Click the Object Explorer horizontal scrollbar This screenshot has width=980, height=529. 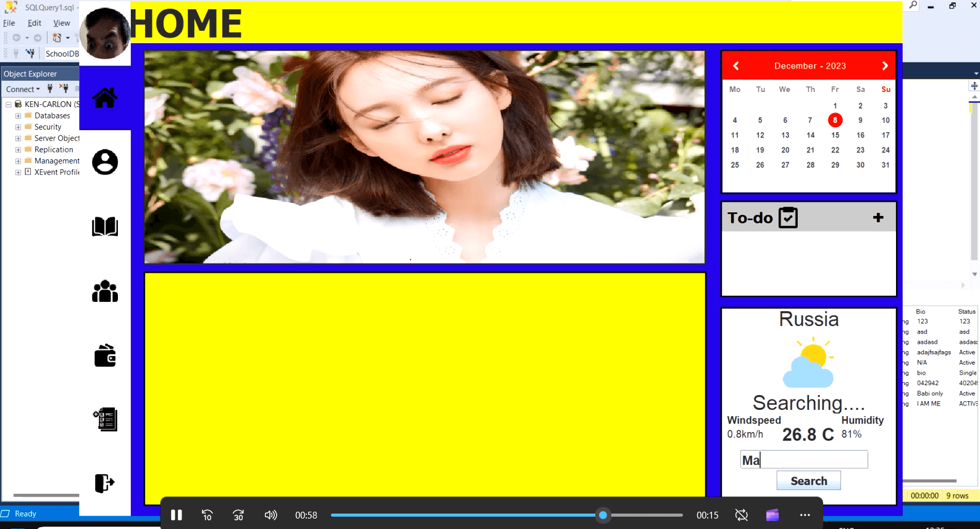(46, 495)
